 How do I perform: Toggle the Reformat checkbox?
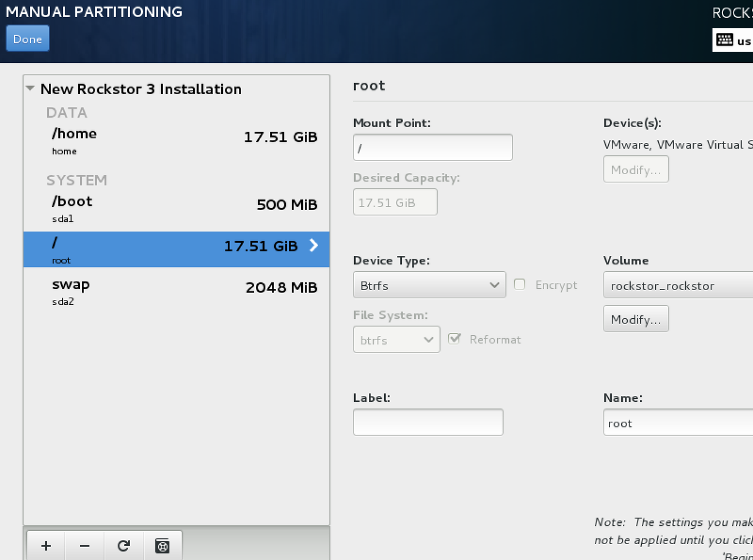coord(454,339)
